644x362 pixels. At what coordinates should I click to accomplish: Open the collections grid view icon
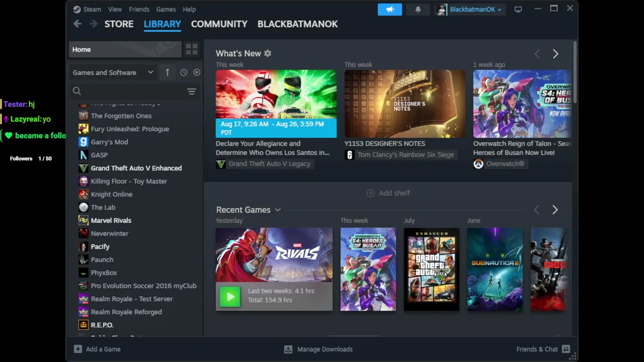[192, 49]
